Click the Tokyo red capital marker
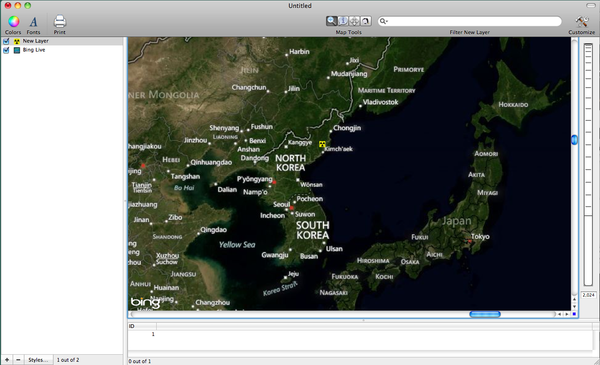Viewport: 600px width, 365px height. coord(470,241)
